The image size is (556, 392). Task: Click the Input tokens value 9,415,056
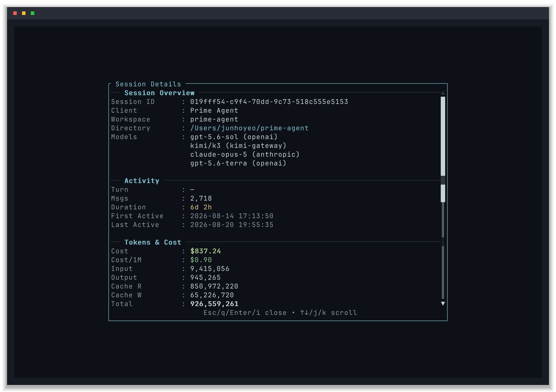210,269
